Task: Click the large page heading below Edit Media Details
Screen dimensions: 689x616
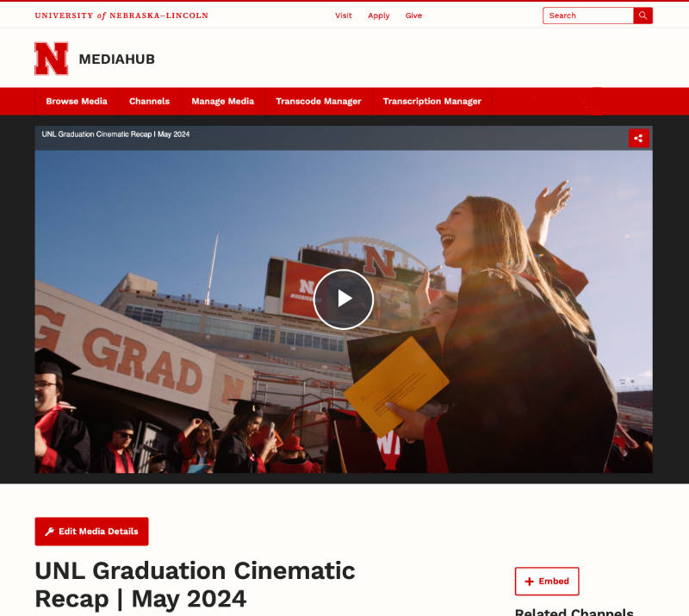Action: tap(195, 583)
